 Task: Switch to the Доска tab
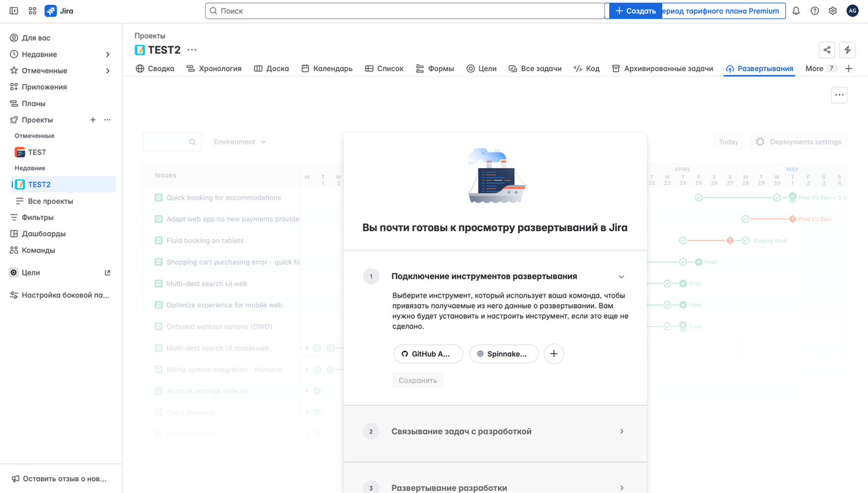(x=271, y=69)
